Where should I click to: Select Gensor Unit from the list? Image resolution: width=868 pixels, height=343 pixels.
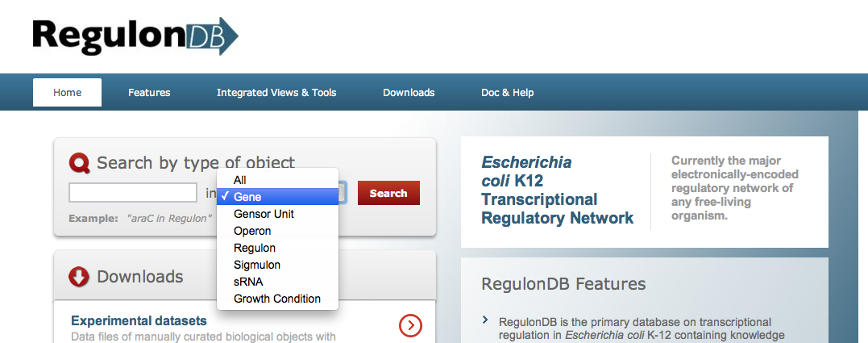277,214
